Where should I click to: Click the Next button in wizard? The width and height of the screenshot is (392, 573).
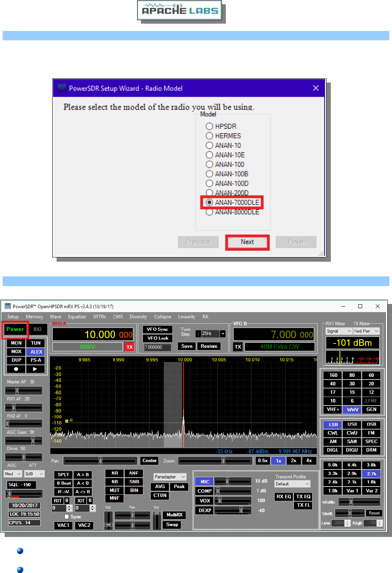pyautogui.click(x=247, y=242)
